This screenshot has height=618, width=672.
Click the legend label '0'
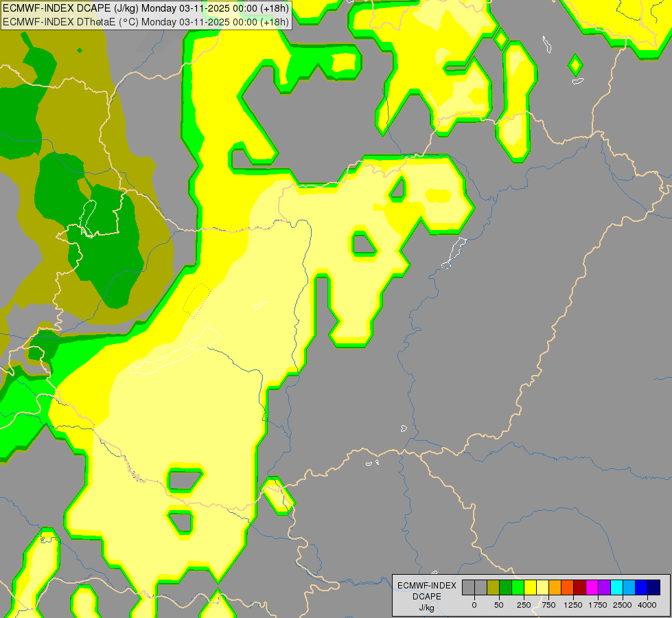coord(474,605)
